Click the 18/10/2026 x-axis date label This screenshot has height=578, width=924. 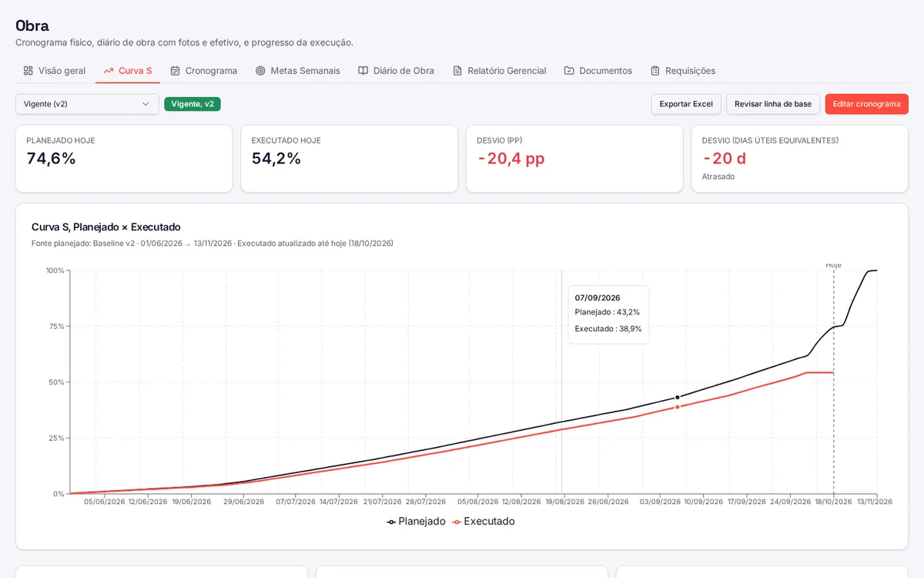[833, 502]
